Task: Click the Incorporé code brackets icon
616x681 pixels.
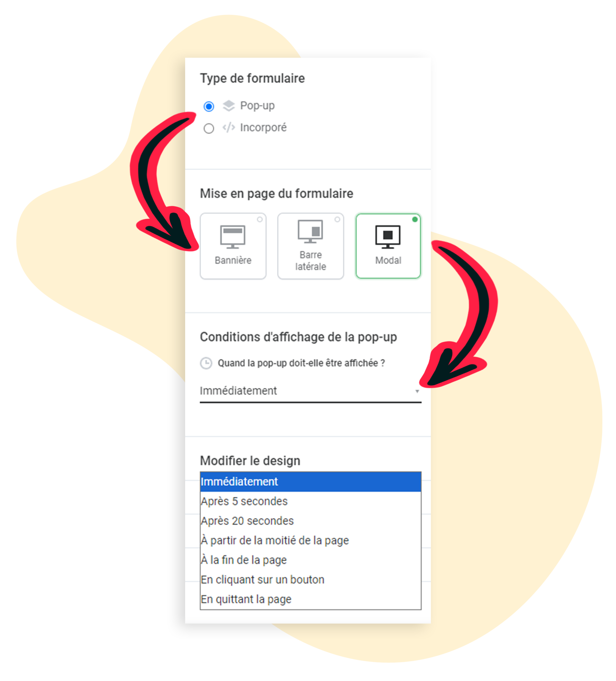Action: [x=229, y=128]
